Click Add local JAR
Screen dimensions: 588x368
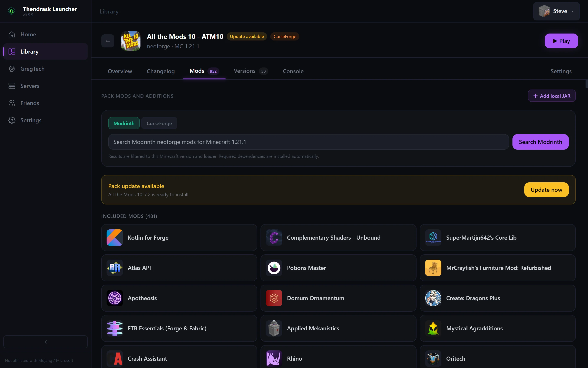tap(551, 96)
